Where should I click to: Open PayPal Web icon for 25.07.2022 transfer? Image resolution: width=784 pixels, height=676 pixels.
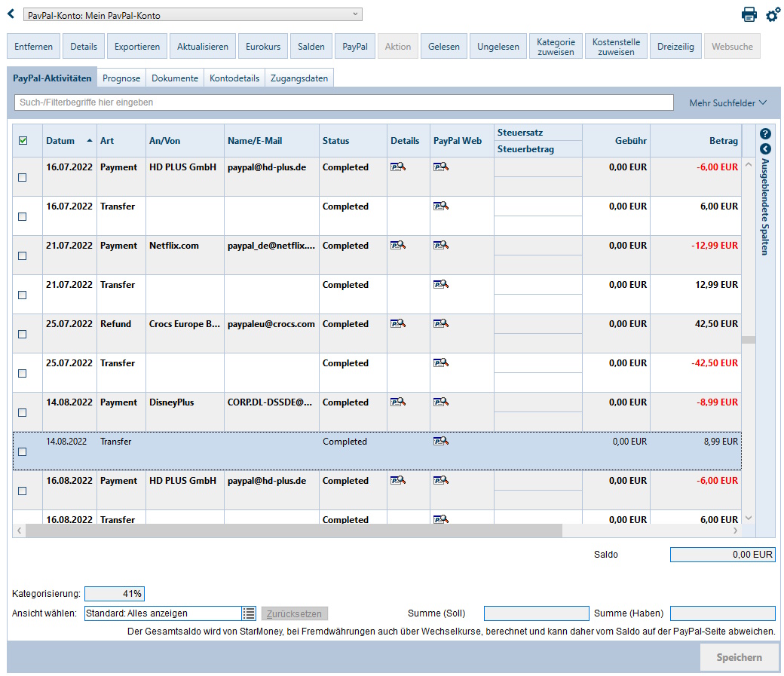(441, 362)
